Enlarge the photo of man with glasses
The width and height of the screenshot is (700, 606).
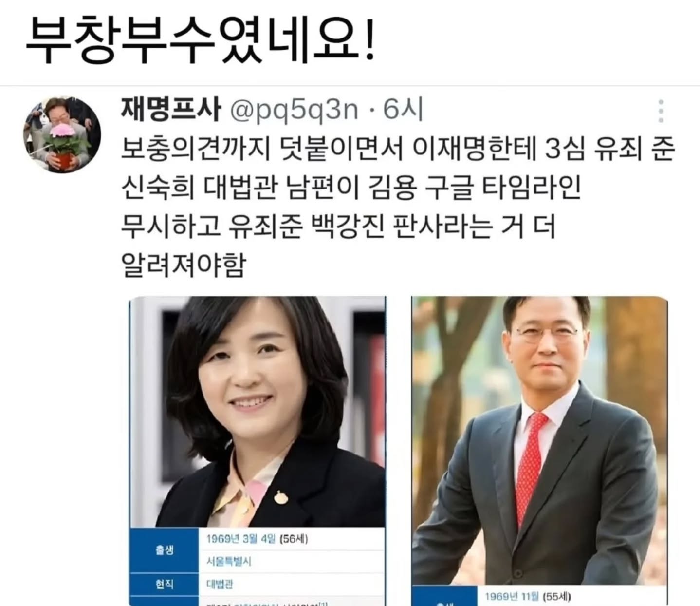(539, 441)
